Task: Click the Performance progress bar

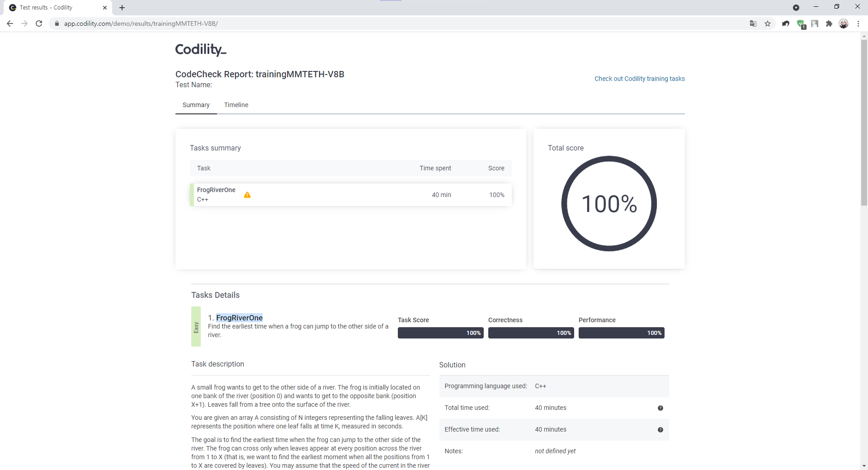Action: 622,333
